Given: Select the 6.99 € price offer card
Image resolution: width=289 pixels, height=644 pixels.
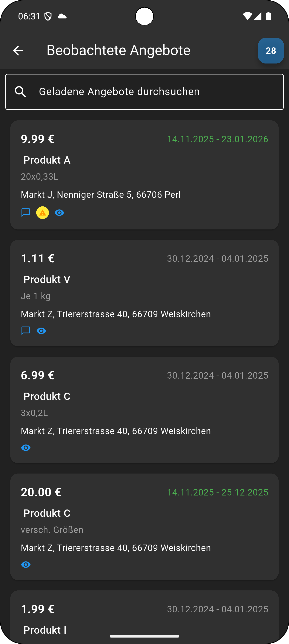Looking at the screenshot, I should [37, 375].
